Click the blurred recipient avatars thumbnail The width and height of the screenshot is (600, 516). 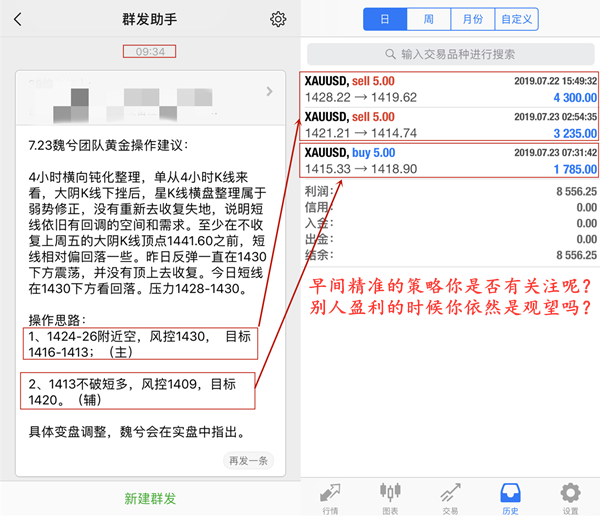pyautogui.click(x=132, y=103)
